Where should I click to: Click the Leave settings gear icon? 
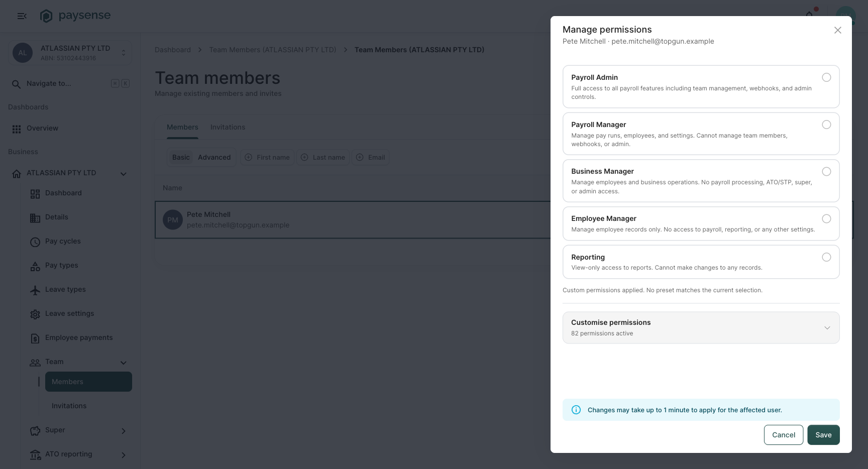35,314
